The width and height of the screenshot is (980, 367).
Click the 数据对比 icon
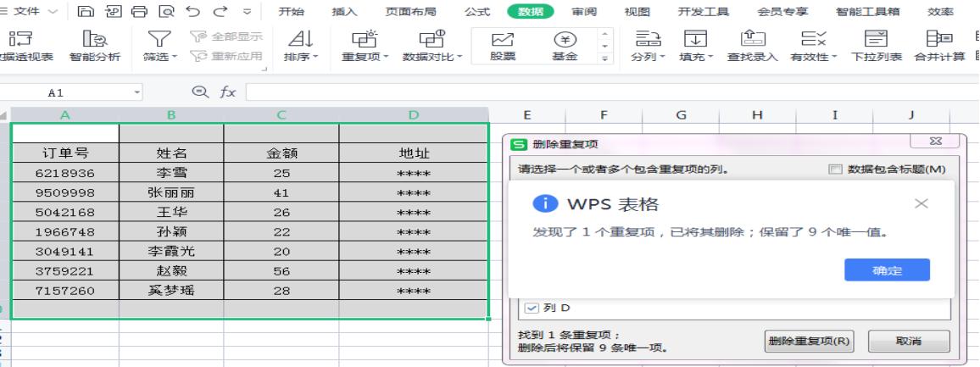432,39
